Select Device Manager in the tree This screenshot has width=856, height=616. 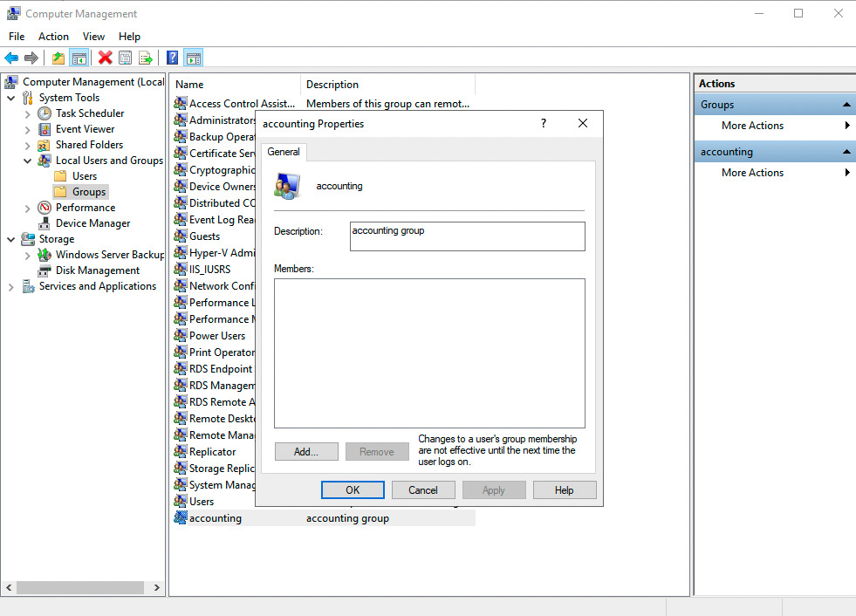click(92, 223)
